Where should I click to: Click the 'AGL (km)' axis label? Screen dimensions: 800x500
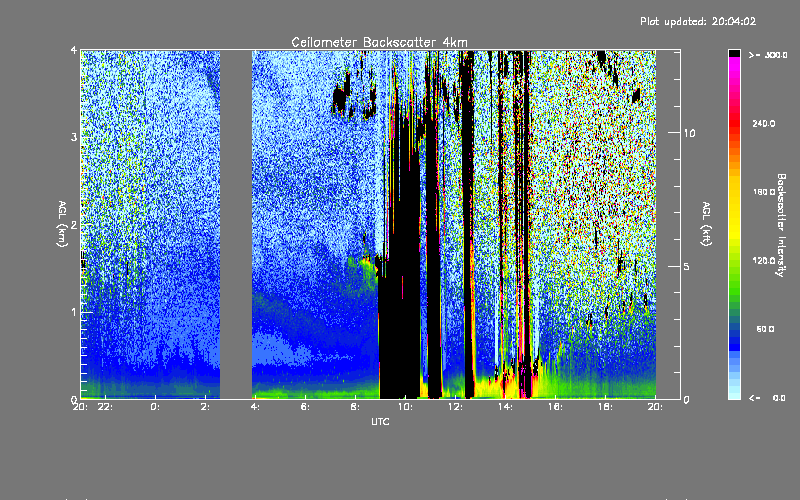pos(62,224)
